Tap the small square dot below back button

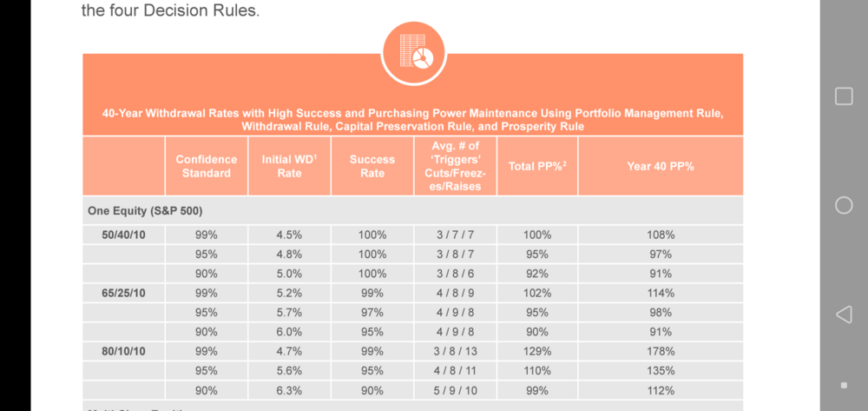(x=844, y=384)
